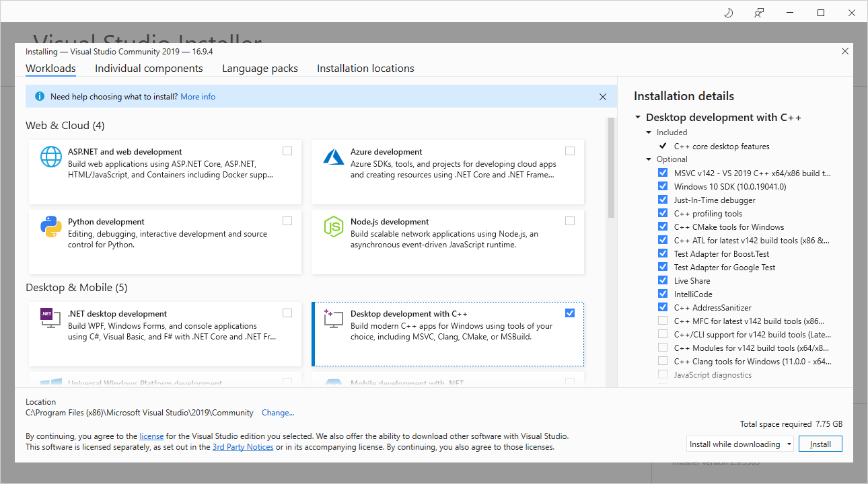Switch to Installation locations tab
868x484 pixels.
[365, 69]
